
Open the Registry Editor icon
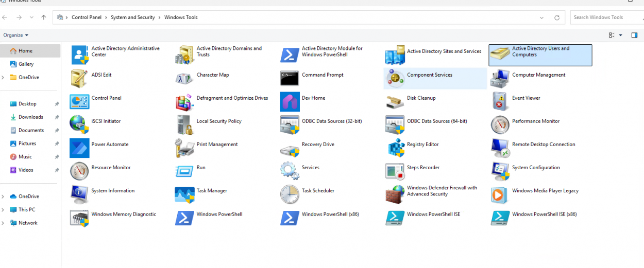395,148
